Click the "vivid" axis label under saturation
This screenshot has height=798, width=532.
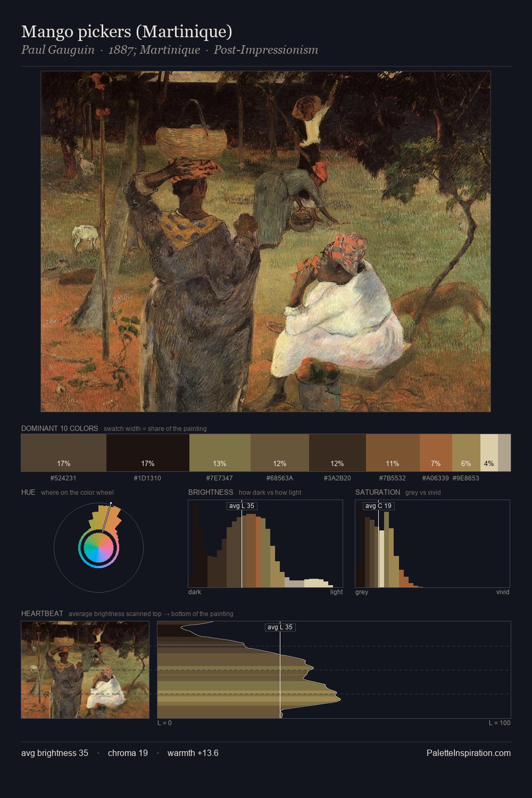coord(503,592)
